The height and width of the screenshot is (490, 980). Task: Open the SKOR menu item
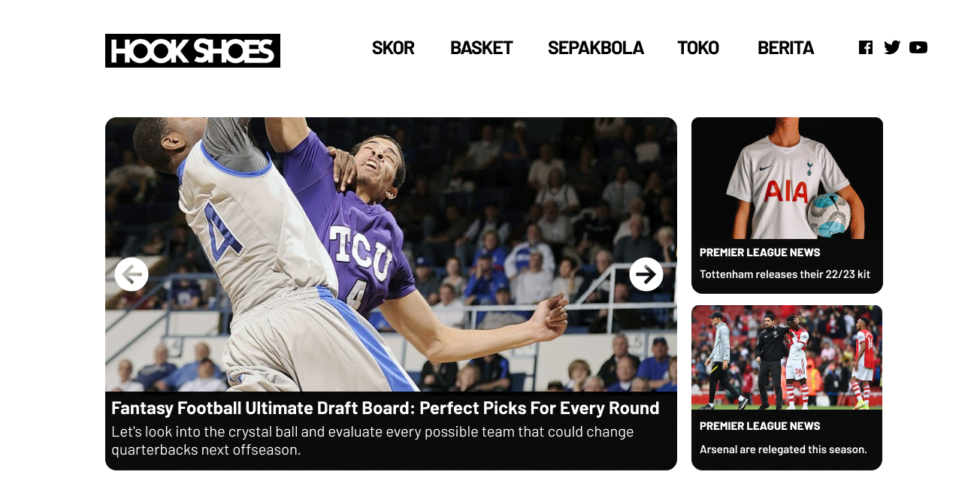(x=393, y=48)
